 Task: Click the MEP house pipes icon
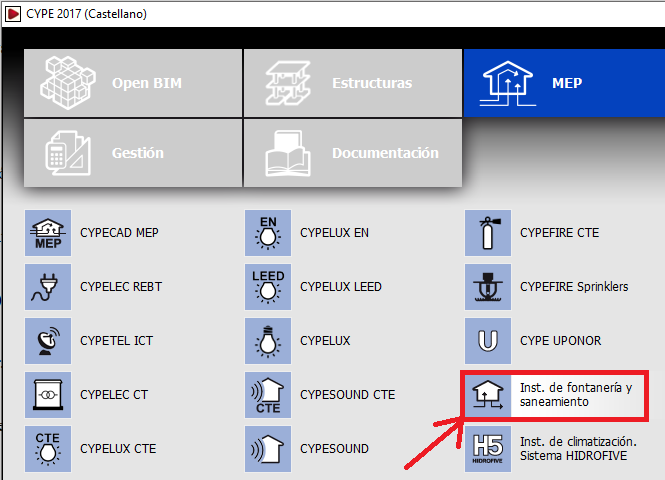pyautogui.click(x=508, y=83)
